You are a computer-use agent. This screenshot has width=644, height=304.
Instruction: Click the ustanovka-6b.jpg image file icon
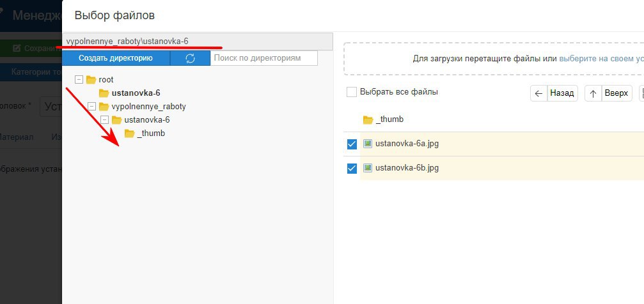point(368,168)
